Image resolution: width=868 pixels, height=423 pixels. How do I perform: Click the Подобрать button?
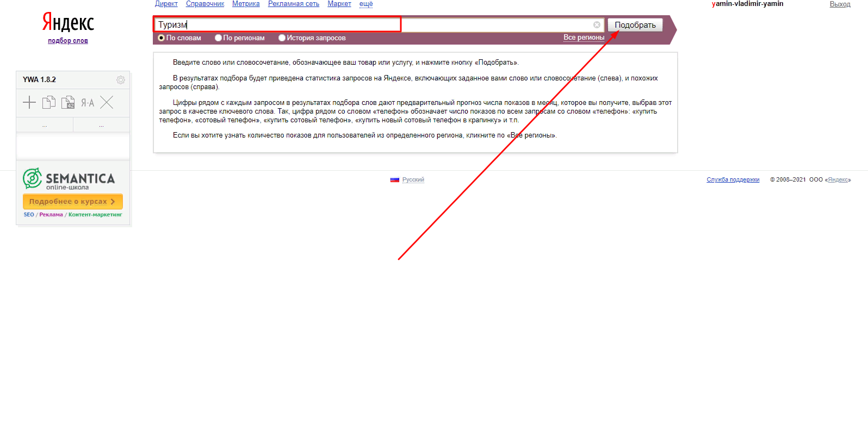635,25
